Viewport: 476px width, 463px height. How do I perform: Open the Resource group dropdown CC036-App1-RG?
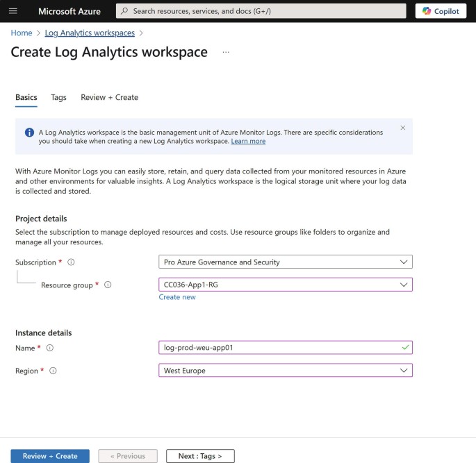click(286, 285)
